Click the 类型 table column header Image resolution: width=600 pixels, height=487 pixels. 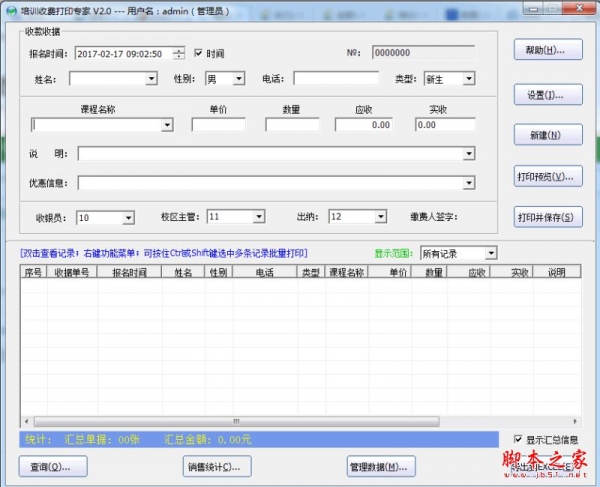click(x=311, y=272)
